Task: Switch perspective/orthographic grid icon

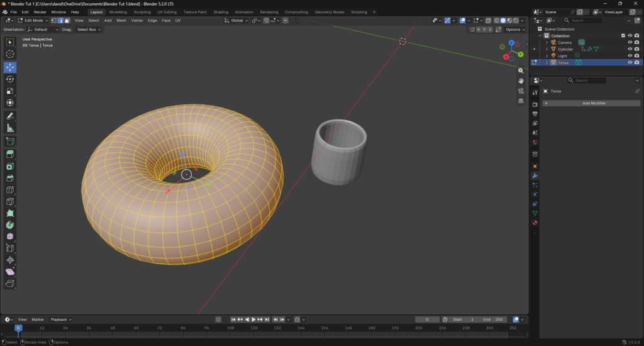Action: 521,101
